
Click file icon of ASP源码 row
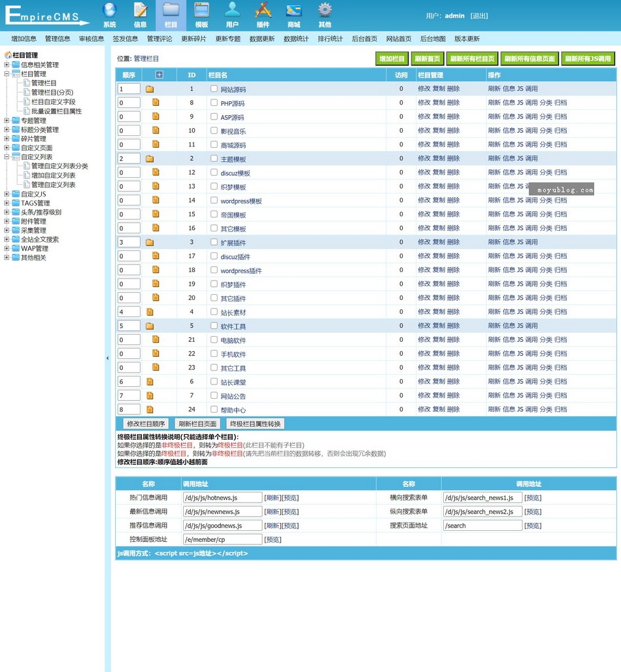tap(156, 116)
